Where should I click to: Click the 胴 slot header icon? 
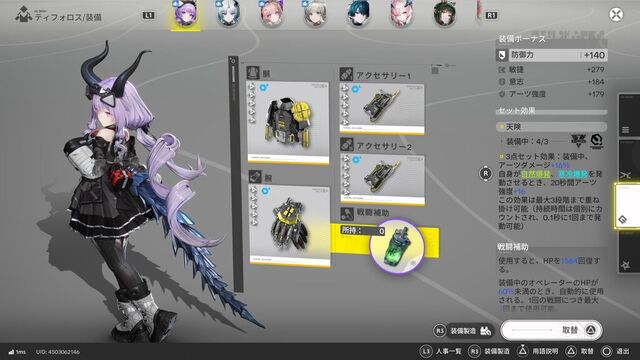[x=253, y=73]
